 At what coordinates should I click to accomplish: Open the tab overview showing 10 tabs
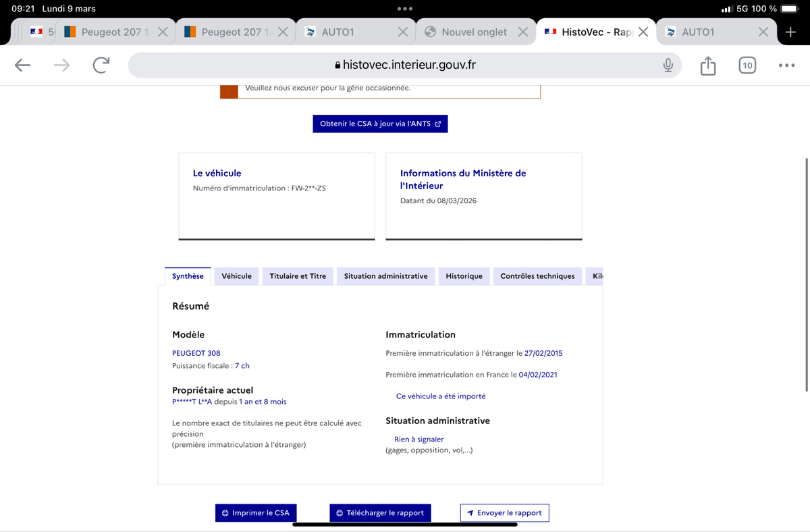pyautogui.click(x=747, y=65)
